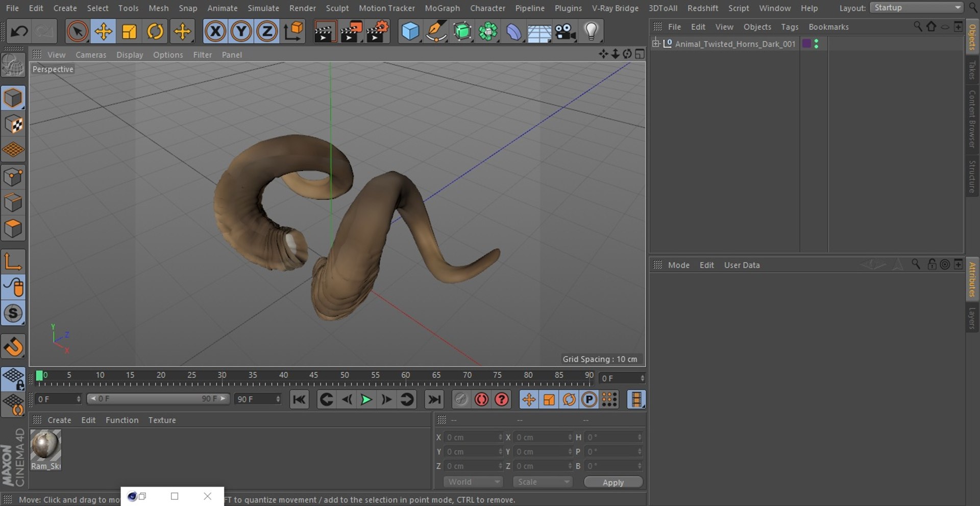Open the Simulate menu

click(263, 8)
